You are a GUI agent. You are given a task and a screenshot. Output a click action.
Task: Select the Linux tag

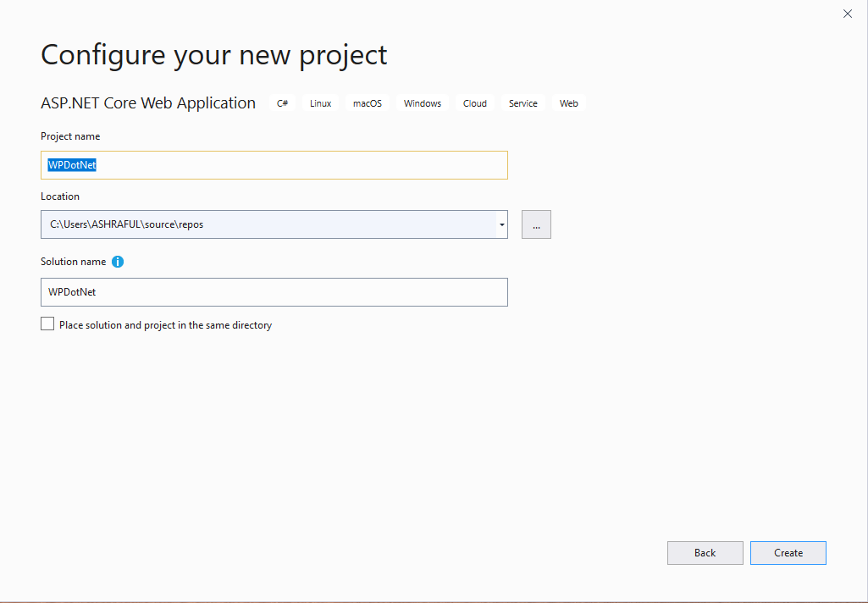[x=321, y=103]
